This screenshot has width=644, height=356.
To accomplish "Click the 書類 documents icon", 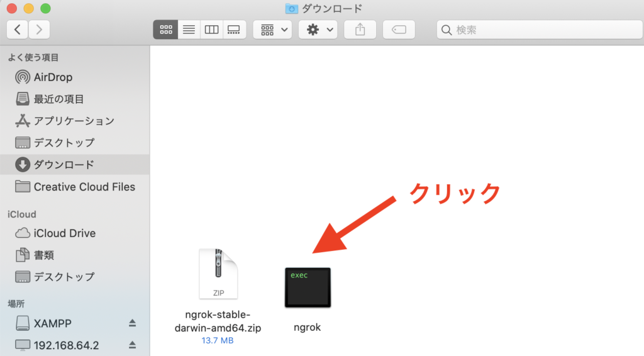I will 23,255.
